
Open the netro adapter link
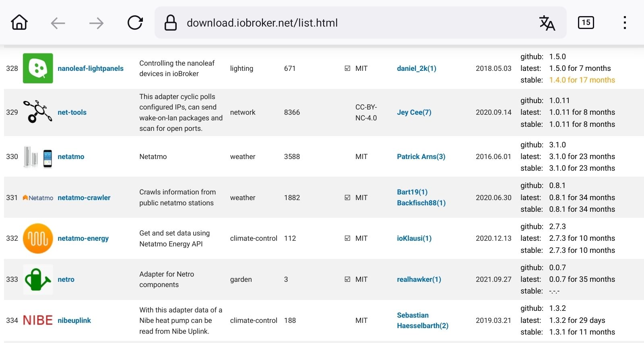(x=66, y=279)
